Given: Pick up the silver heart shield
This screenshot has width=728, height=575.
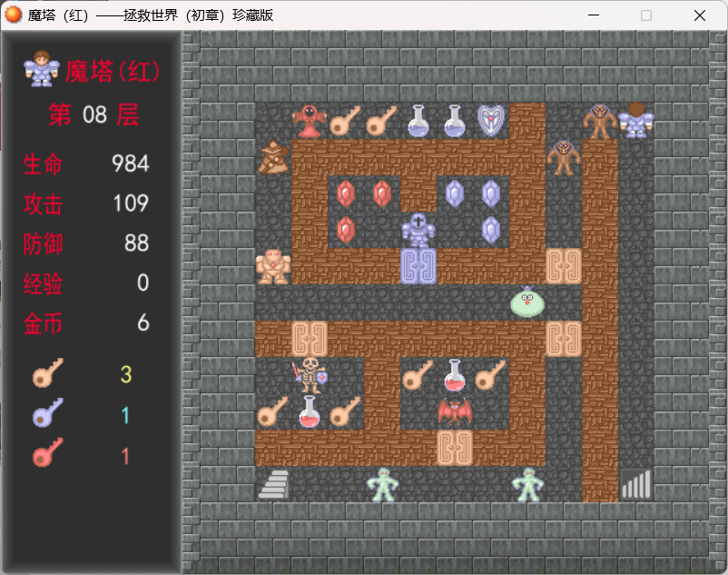Looking at the screenshot, I should [x=491, y=121].
